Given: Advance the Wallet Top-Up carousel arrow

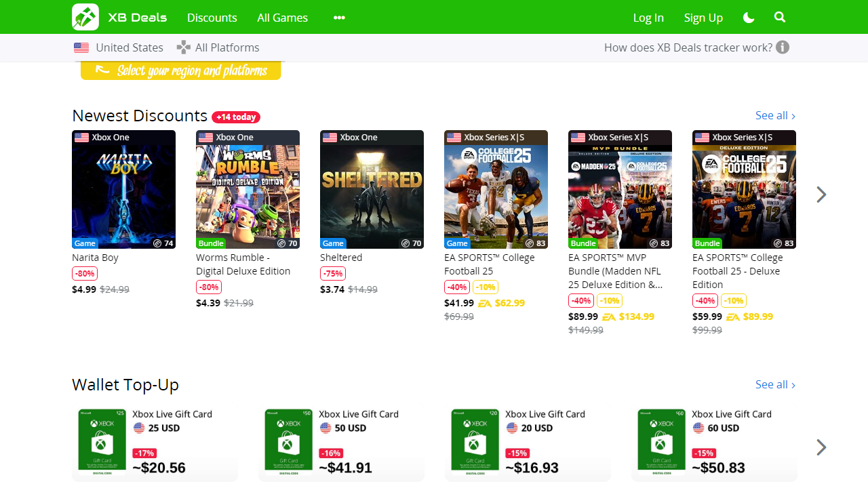Looking at the screenshot, I should click(x=821, y=447).
